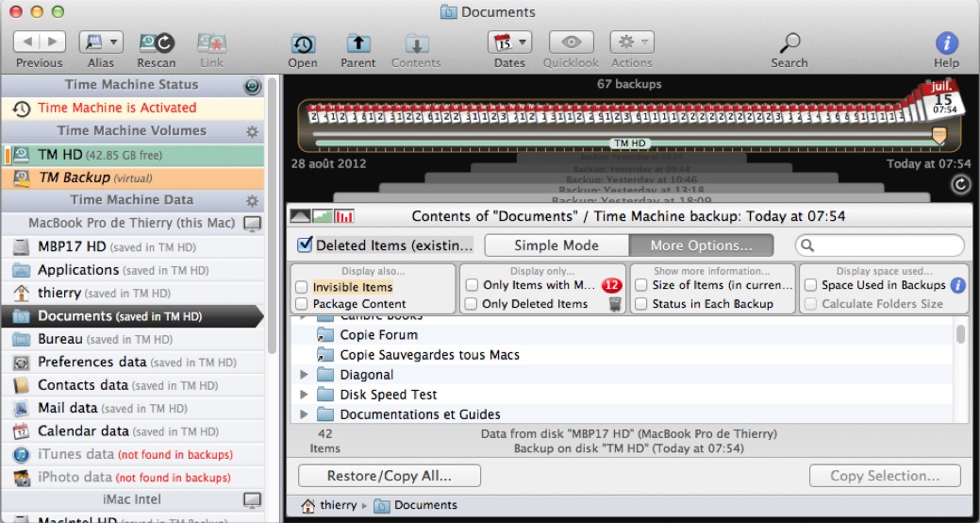Screen dimensions: 980x523
Task: Click the Copy Selection... button
Action: point(885,476)
